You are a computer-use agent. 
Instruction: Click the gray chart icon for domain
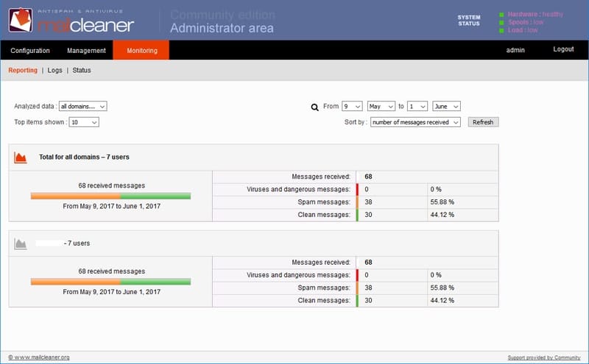pos(21,244)
